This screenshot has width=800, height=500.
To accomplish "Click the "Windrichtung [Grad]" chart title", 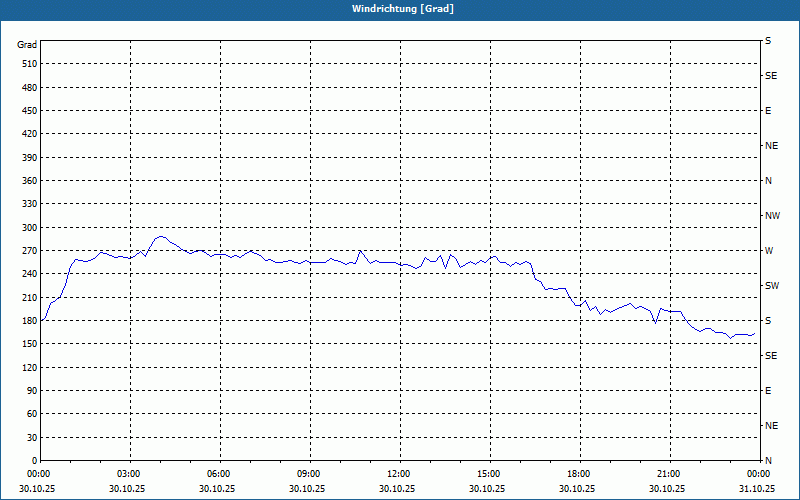I will [403, 9].
